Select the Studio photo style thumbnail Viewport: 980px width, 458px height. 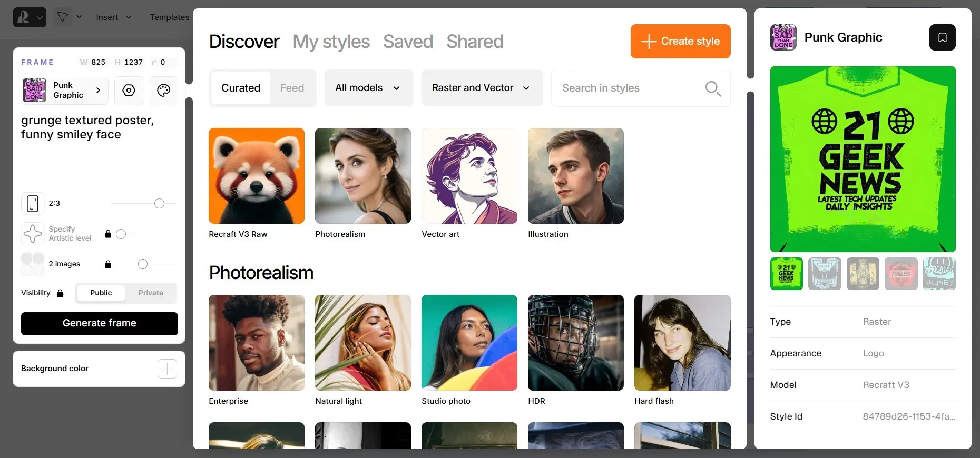(469, 343)
